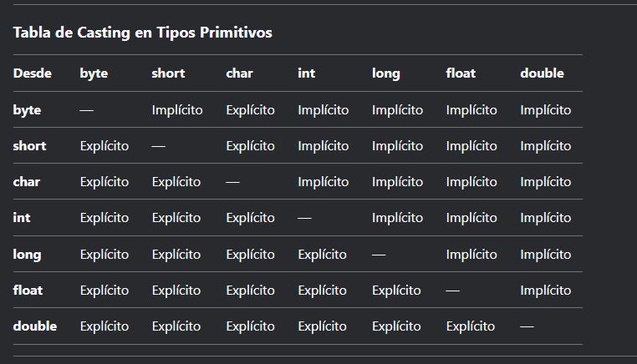Click the 'float' column header
Image resolution: width=637 pixels, height=364 pixels.
click(461, 73)
